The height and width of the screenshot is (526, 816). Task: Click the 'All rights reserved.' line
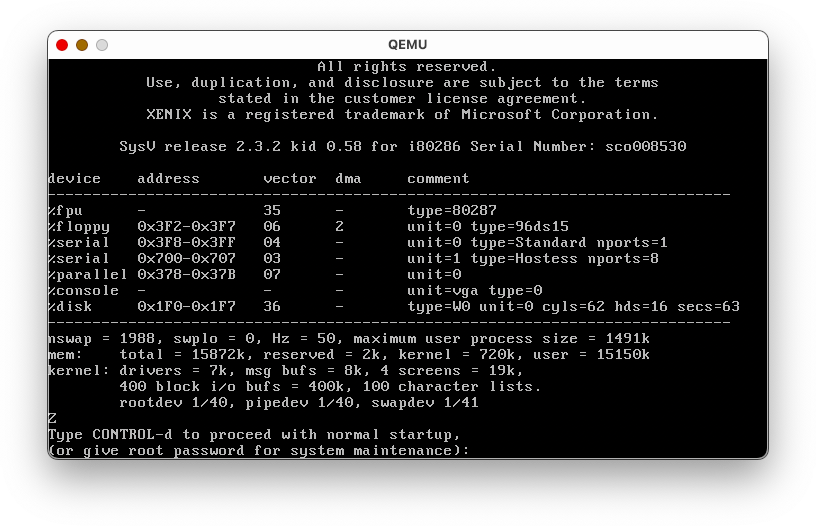click(x=407, y=67)
